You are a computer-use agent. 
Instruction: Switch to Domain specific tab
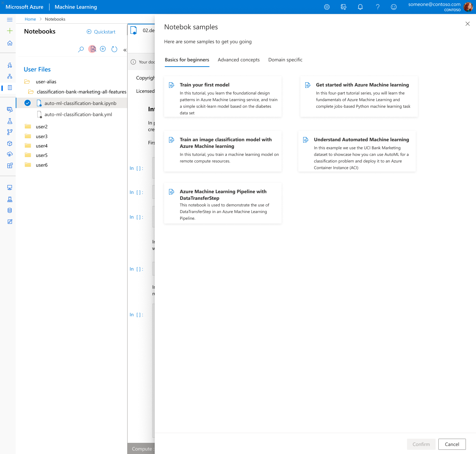tap(285, 60)
